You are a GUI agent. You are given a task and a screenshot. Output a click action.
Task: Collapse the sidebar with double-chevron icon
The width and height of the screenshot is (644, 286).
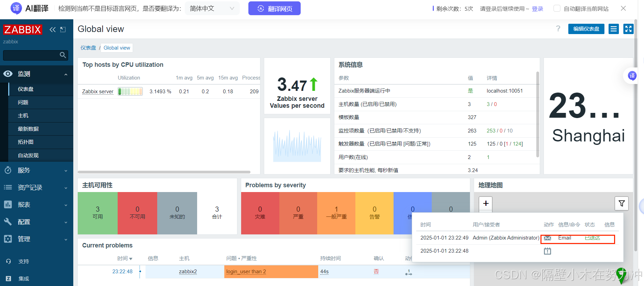52,30
